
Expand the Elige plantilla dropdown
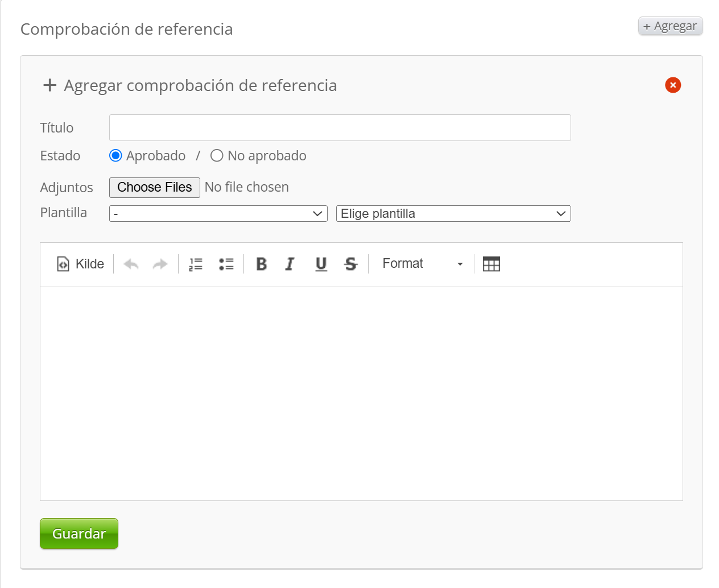point(453,214)
